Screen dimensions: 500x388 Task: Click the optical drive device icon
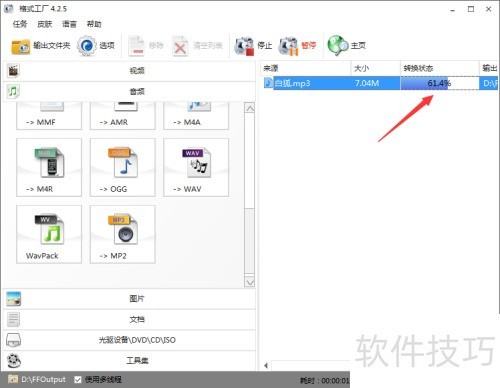click(13, 340)
